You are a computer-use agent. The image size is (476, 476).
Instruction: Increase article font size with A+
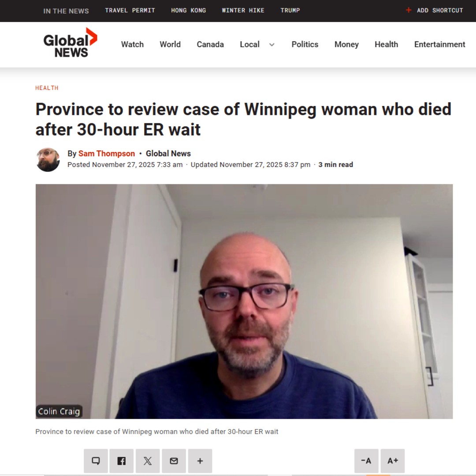[393, 461]
